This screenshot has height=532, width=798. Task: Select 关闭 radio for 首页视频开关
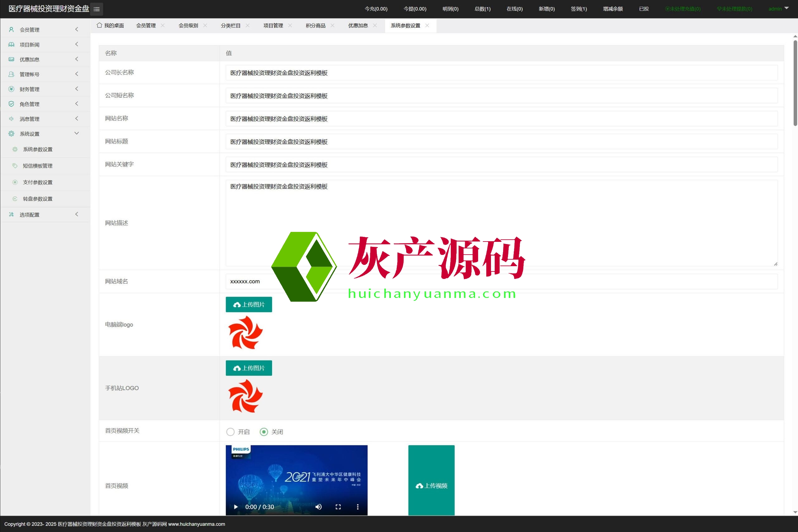(264, 432)
